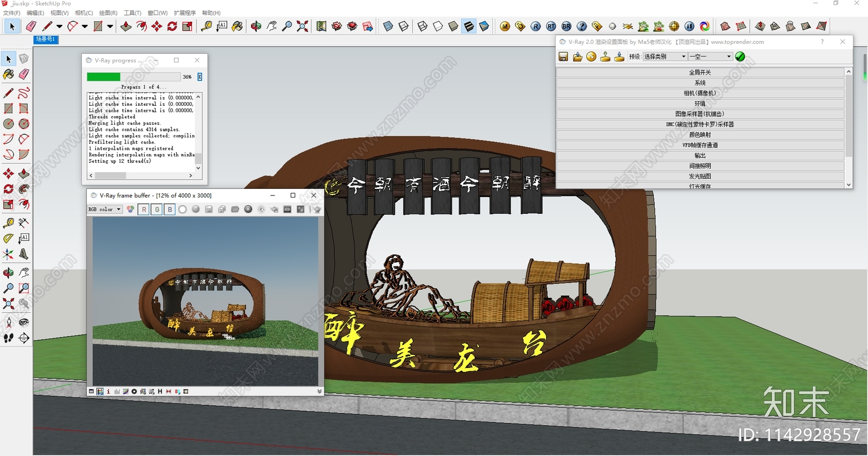The height and width of the screenshot is (456, 868).
Task: Toggle monochrome mode gray sphere in frame buffer
Action: 196,209
